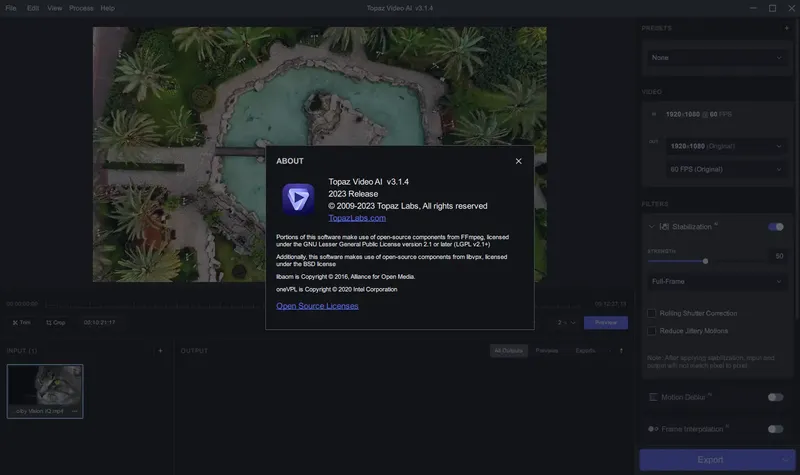800x475 pixels.
Task: Add an input video with plus icon
Action: coord(160,351)
